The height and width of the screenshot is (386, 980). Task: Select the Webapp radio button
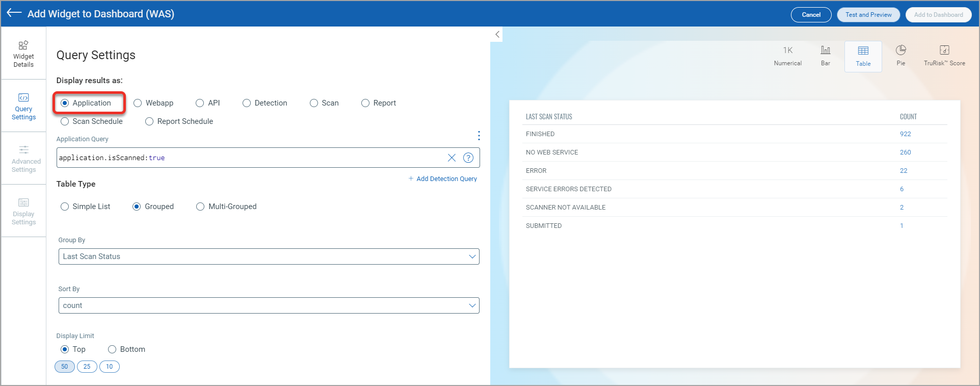[x=138, y=103]
